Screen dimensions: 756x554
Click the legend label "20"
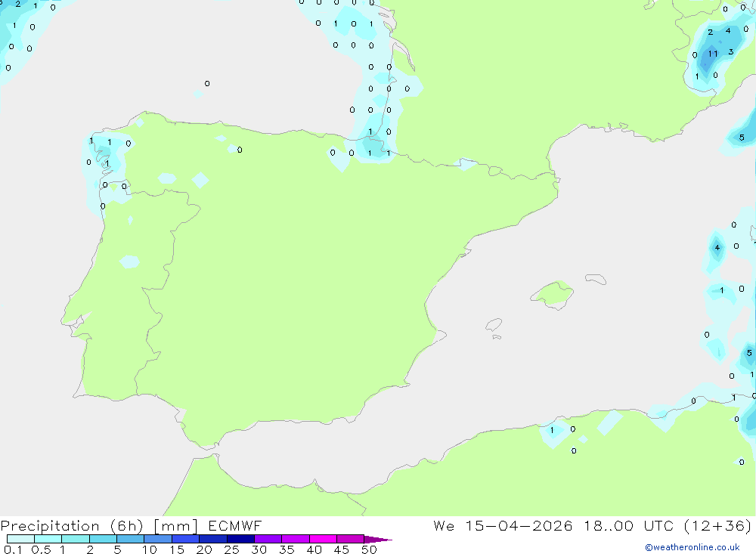click(204, 549)
